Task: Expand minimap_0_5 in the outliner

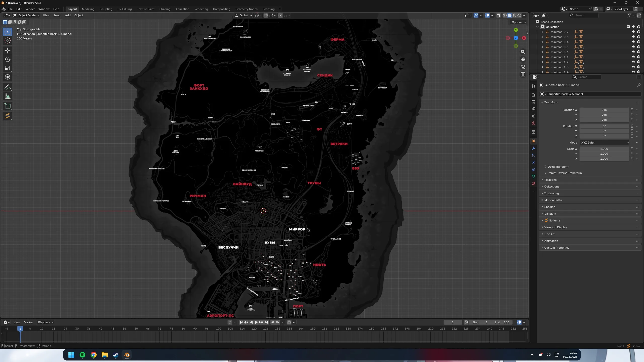Action: click(542, 47)
